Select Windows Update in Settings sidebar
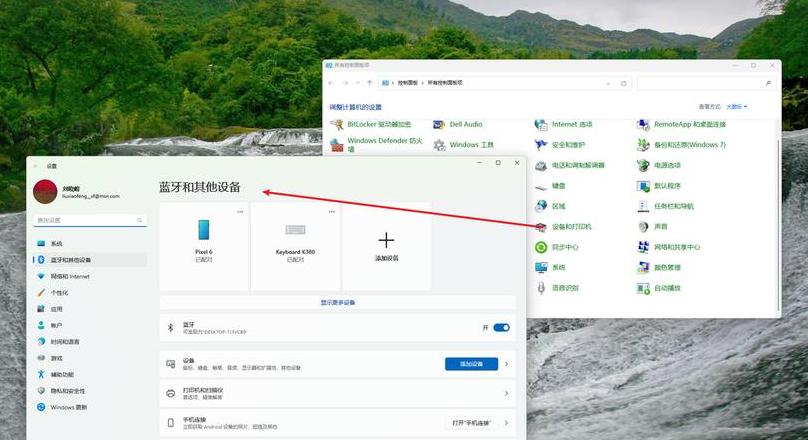Image resolution: width=808 pixels, height=440 pixels. (90, 407)
